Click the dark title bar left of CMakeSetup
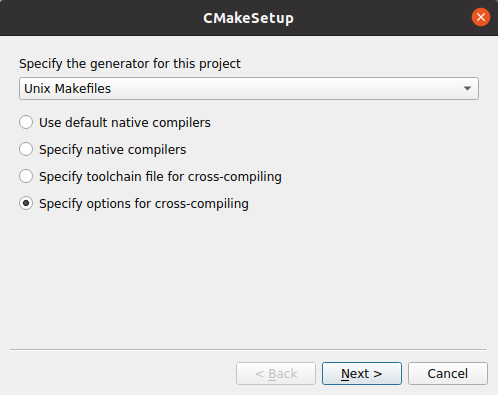Screen dimensions: 498x395 [x=100, y=18]
